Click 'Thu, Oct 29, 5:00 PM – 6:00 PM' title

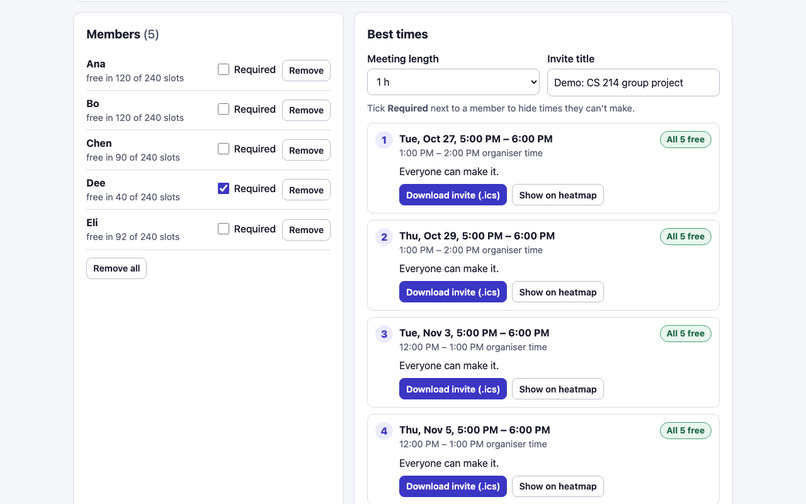coord(477,236)
